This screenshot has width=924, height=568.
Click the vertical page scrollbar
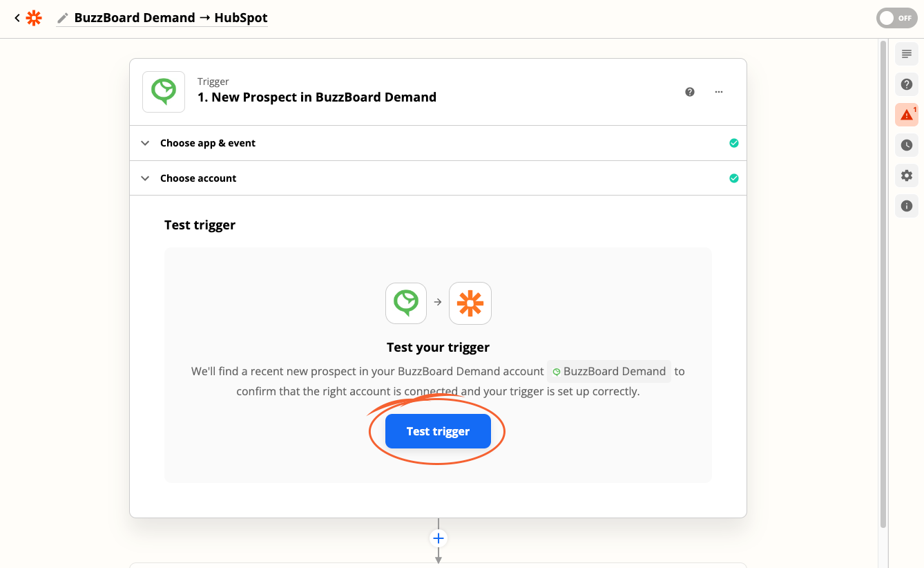[x=883, y=284]
